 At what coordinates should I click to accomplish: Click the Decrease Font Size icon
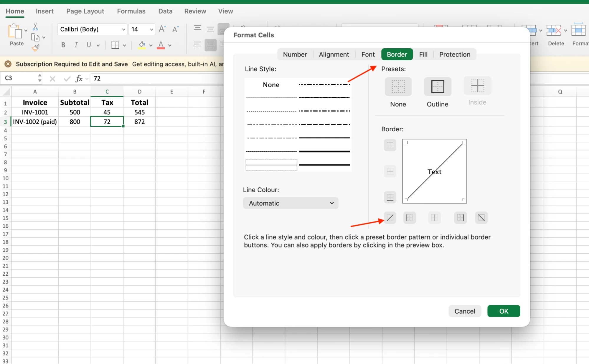[176, 29]
